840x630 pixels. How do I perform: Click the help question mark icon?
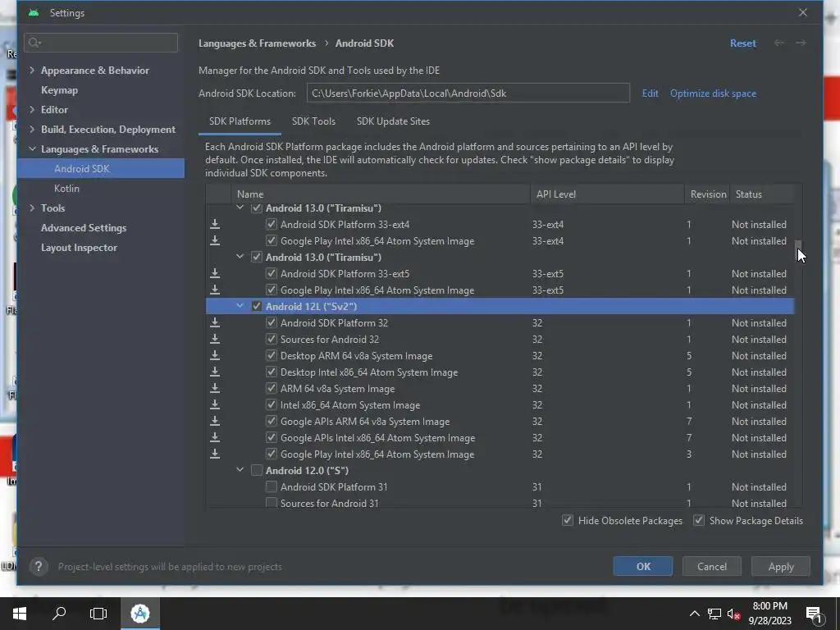[39, 566]
